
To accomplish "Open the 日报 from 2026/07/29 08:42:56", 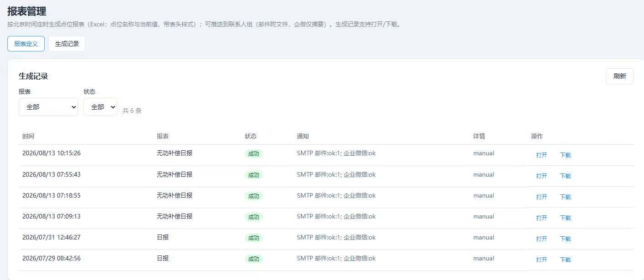I will pos(541,260).
